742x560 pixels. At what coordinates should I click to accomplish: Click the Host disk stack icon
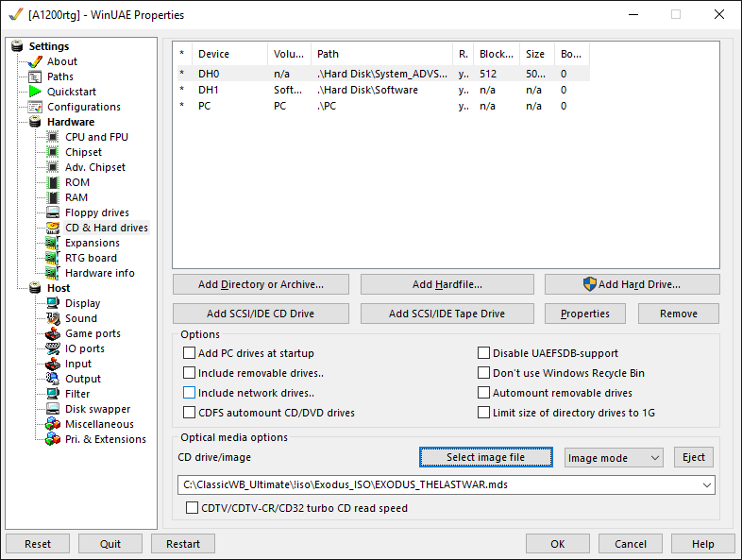tap(35, 288)
